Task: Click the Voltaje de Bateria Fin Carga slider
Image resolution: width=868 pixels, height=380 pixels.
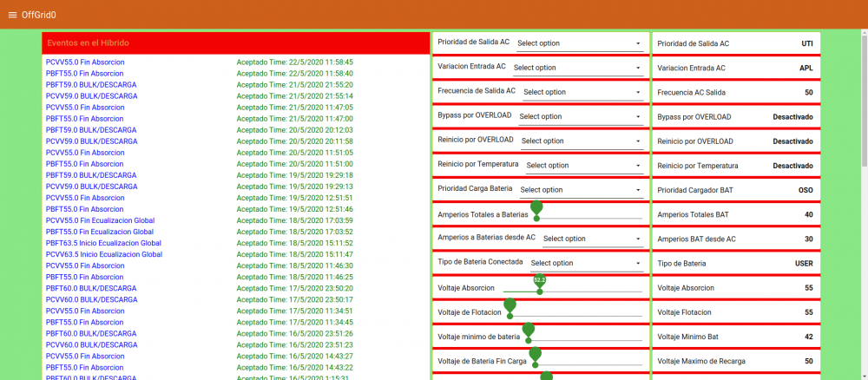Action: (x=589, y=364)
